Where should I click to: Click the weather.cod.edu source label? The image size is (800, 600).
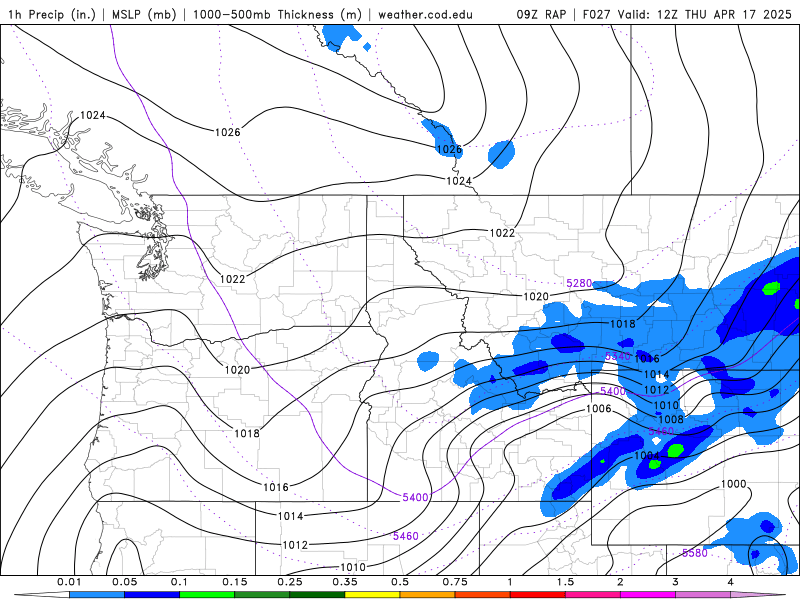(425, 14)
